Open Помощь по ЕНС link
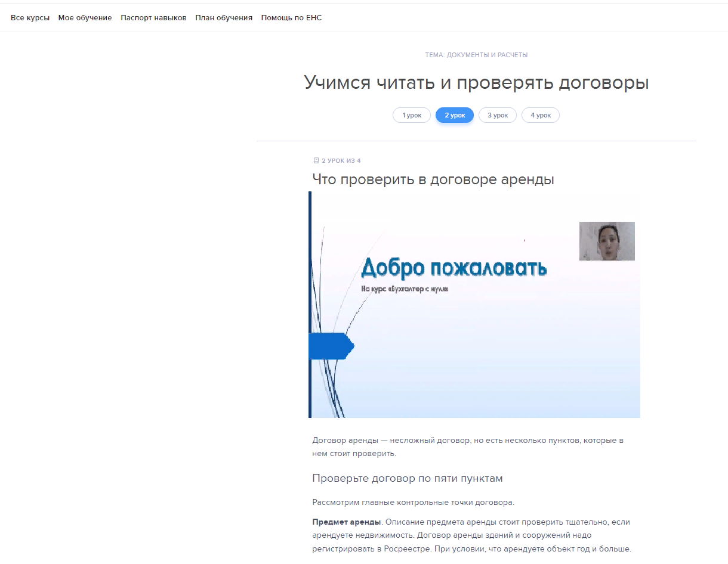 pos(291,18)
